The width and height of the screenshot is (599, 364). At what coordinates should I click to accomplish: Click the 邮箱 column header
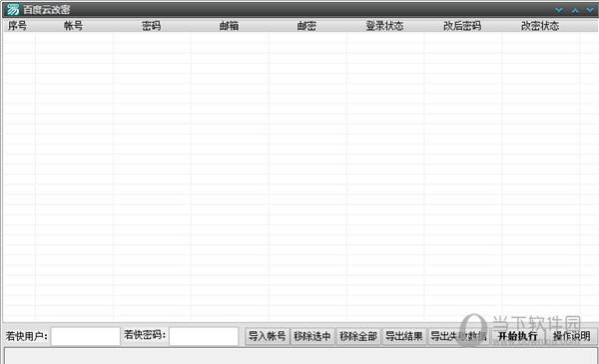pyautogui.click(x=230, y=26)
